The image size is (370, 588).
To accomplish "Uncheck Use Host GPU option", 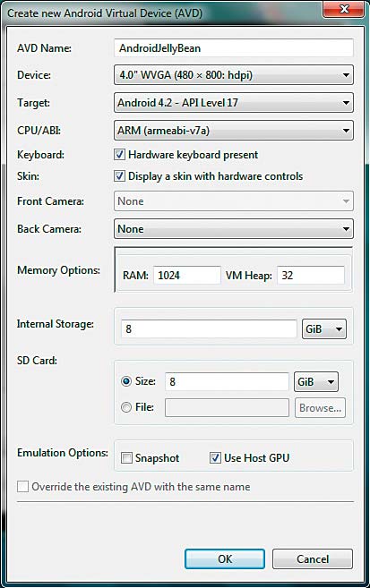I will coord(215,458).
